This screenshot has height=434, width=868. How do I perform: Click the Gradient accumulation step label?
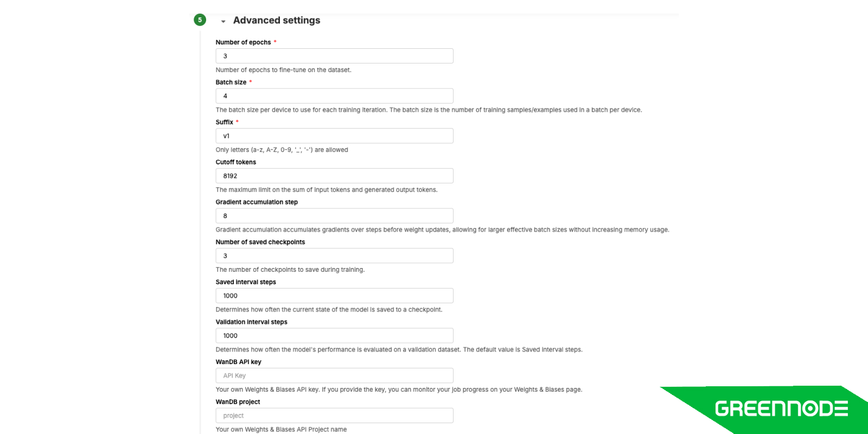point(257,202)
